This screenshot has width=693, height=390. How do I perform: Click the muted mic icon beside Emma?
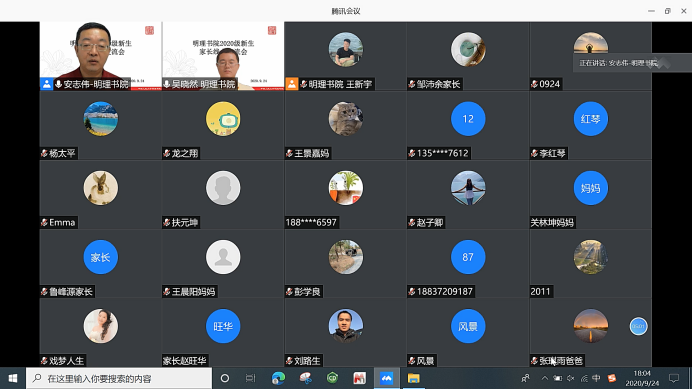click(44, 222)
